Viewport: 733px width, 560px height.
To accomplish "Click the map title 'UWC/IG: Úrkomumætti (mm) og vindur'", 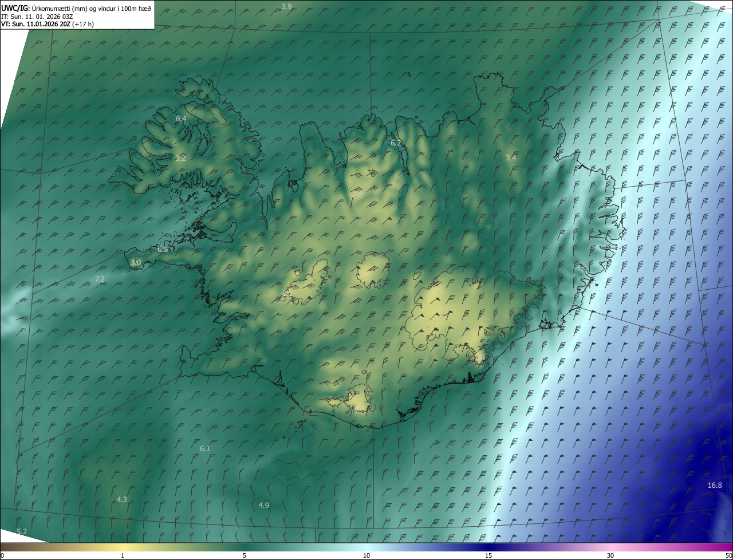I will [x=76, y=8].
